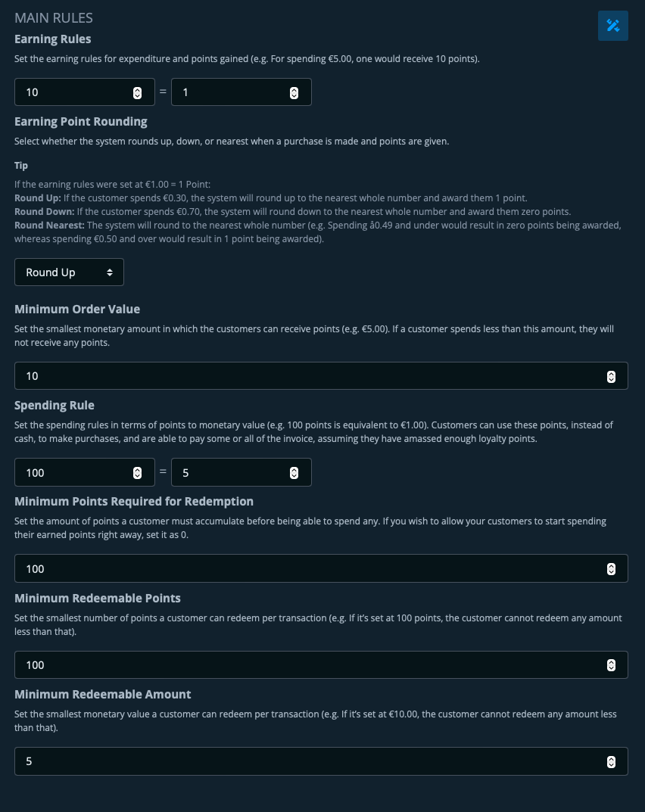
Task: Increment the earning rule spend amount stepper
Action: tap(137, 89)
